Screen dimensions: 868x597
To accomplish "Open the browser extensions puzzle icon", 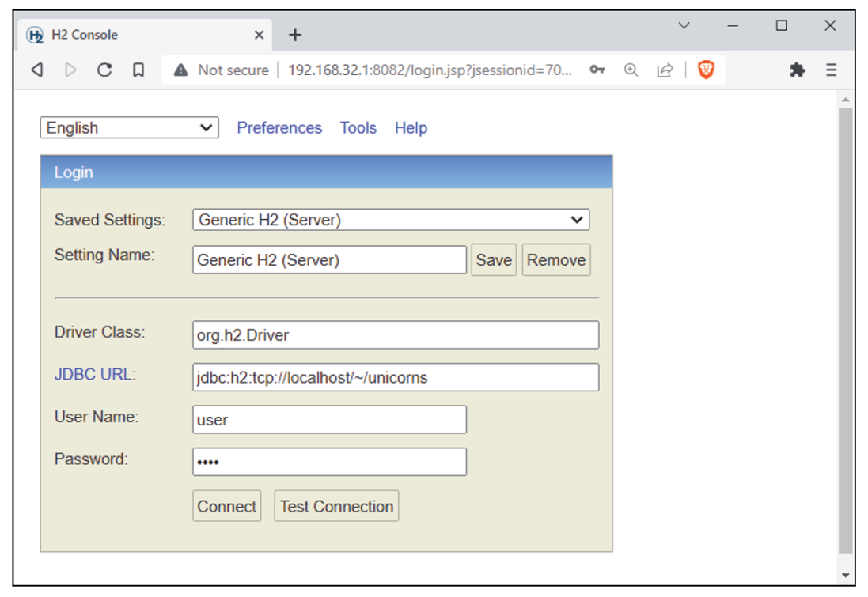I will [x=797, y=70].
